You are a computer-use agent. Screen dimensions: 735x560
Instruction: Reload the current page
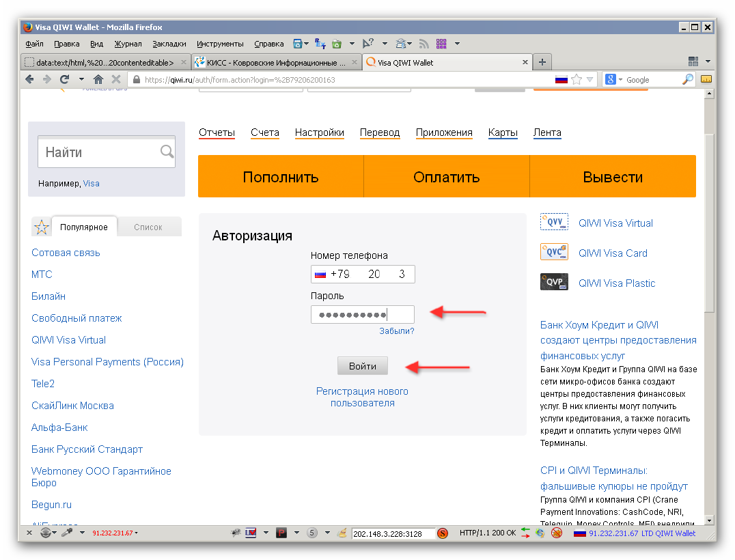coord(64,79)
